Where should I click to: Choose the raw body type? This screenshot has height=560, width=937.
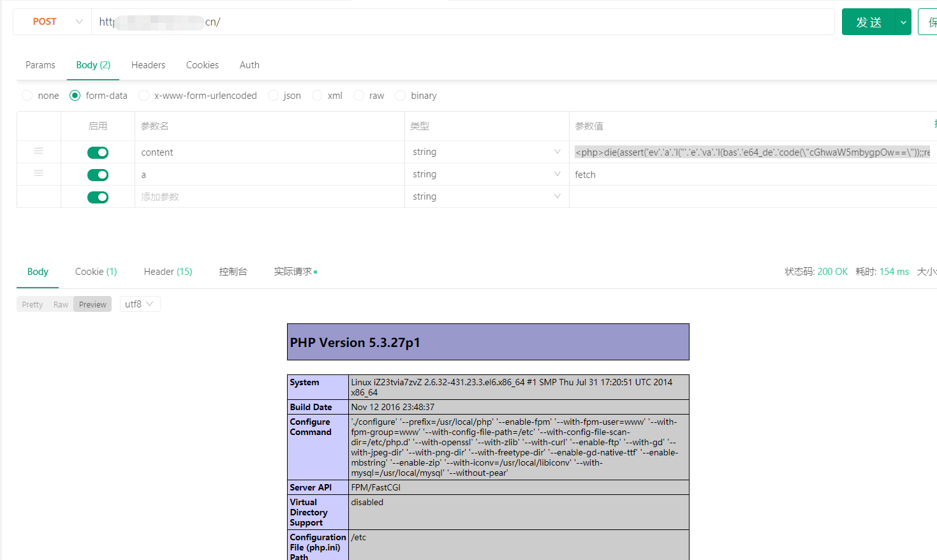click(358, 96)
